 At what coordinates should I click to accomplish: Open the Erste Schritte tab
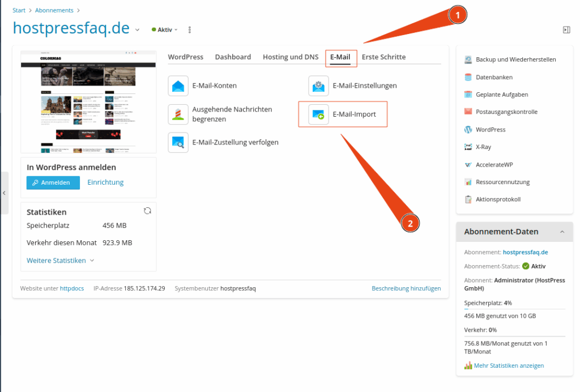[383, 57]
